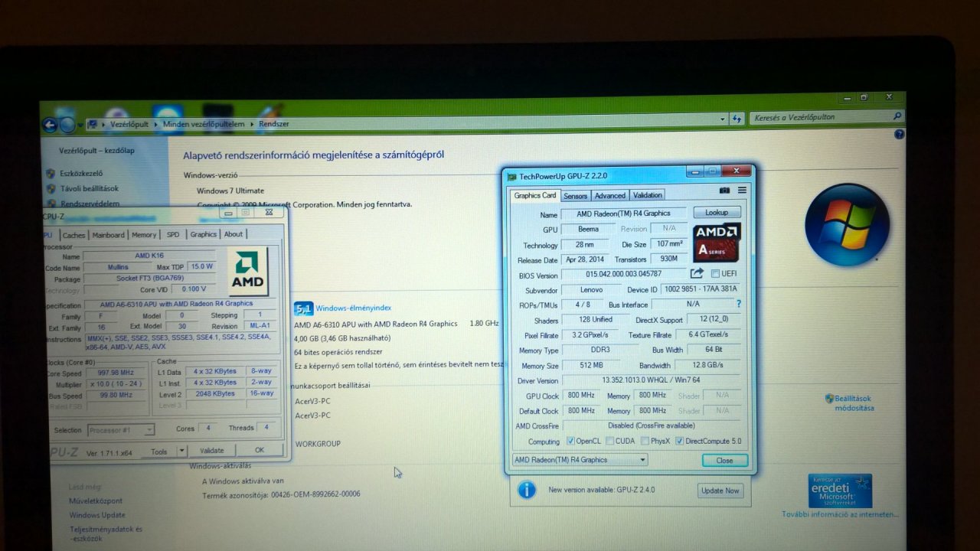Toggle the CUDA checkbox
Screen dimensions: 980x551
(x=609, y=442)
